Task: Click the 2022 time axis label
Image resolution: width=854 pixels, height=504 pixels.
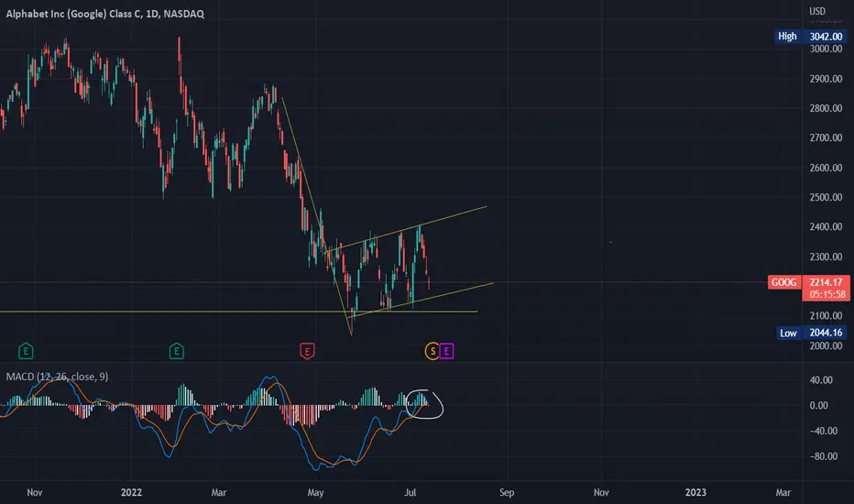Action: [x=131, y=492]
